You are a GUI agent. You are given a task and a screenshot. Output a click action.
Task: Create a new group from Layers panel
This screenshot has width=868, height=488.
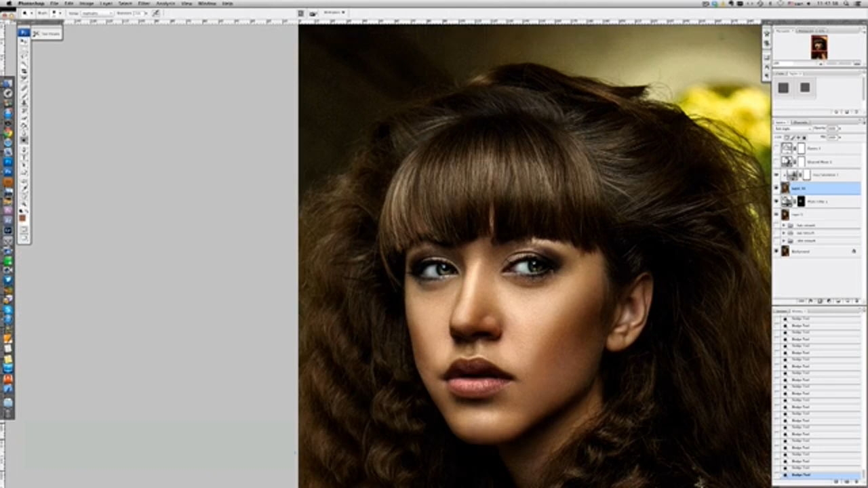(x=840, y=301)
